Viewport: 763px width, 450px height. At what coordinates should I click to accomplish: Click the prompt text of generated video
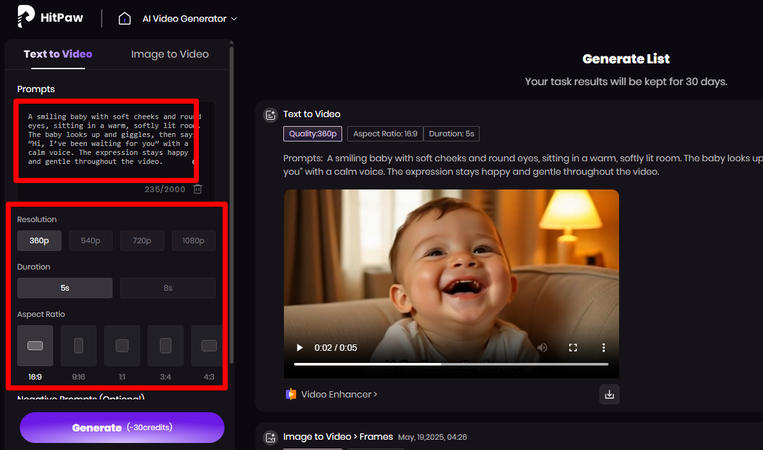[523, 165]
